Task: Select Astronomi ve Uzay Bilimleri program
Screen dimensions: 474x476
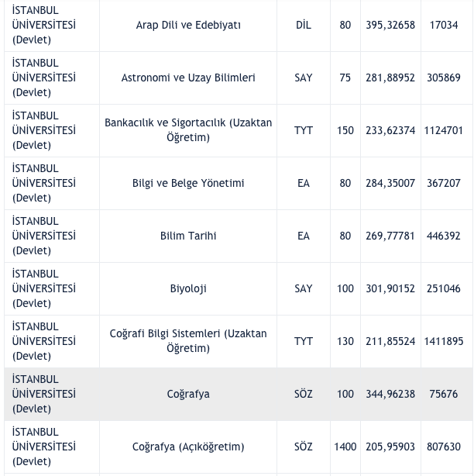Action: tap(188, 78)
